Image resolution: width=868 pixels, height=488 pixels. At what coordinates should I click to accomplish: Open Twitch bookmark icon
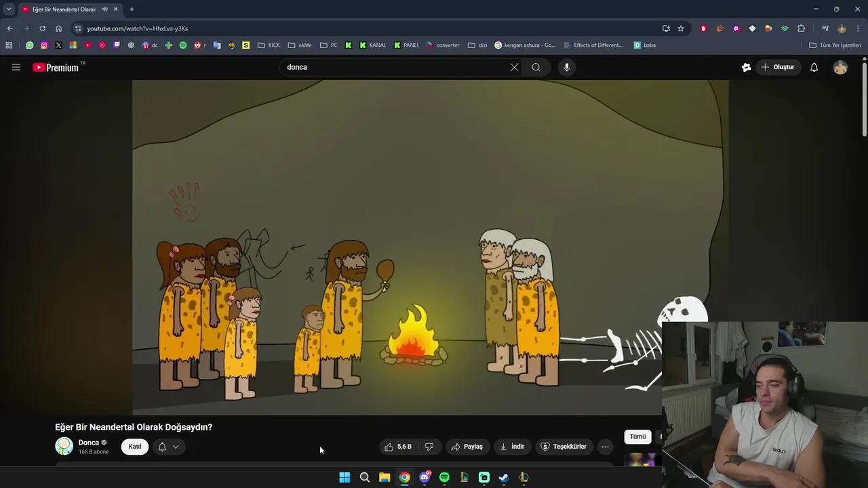[x=117, y=45]
